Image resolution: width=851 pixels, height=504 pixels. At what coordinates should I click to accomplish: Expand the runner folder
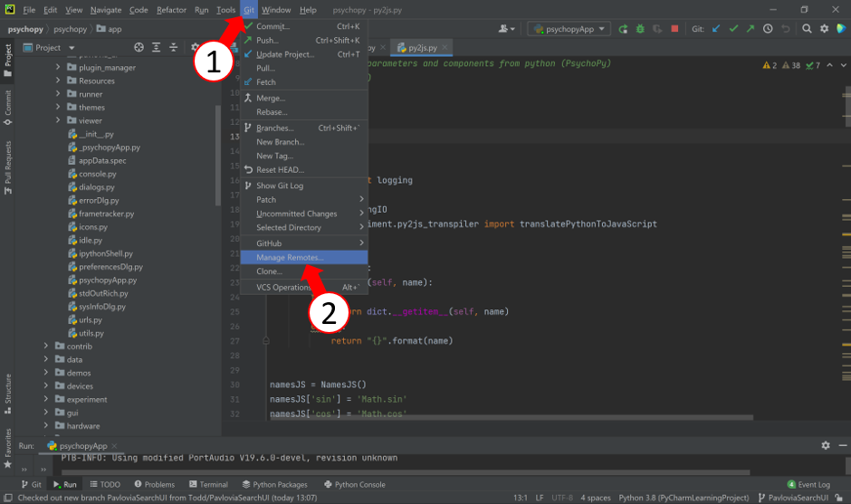[x=58, y=94]
